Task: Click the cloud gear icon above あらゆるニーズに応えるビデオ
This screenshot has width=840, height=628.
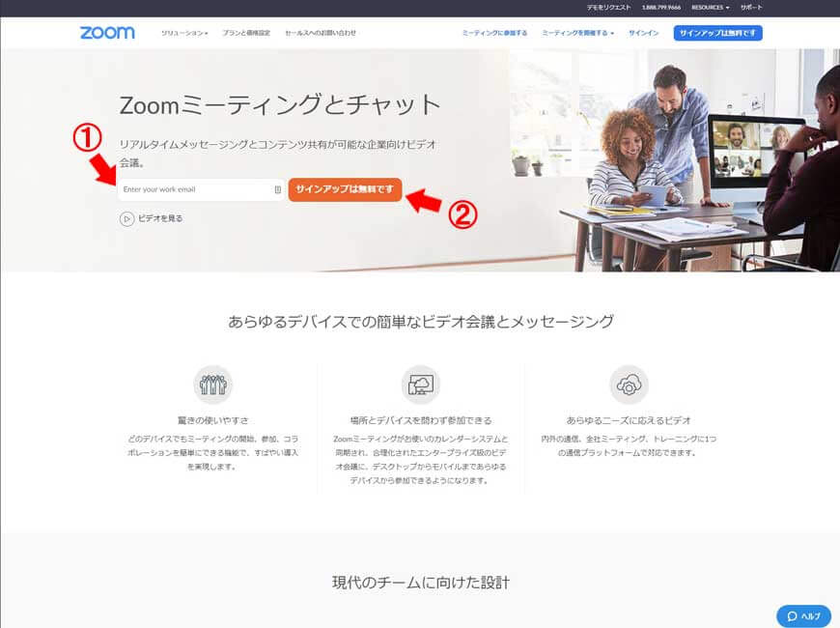Action: point(629,385)
